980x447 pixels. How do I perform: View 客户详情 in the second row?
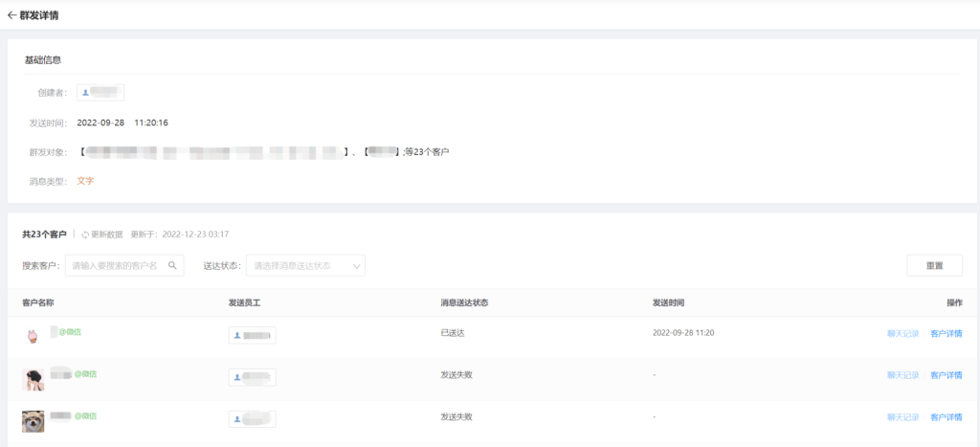[x=947, y=375]
